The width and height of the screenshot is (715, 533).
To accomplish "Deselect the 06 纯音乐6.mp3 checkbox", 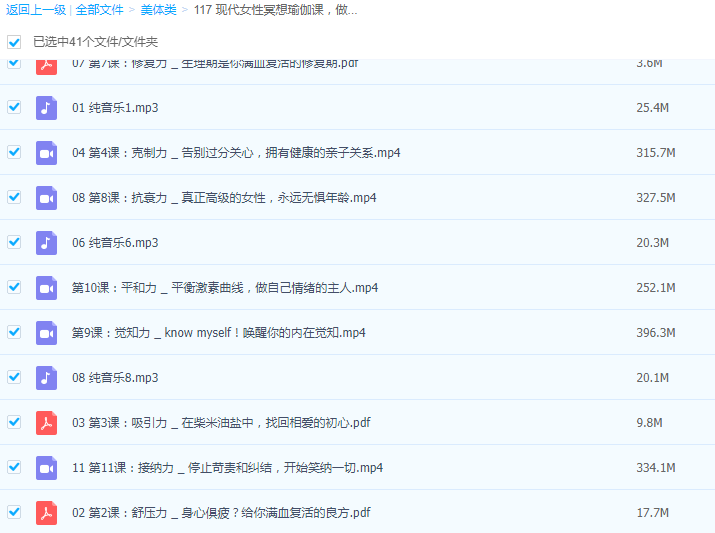I will click(x=14, y=242).
